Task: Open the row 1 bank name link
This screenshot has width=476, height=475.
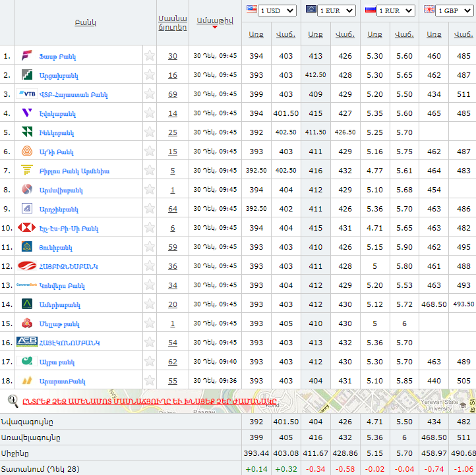Action: pos(57,57)
